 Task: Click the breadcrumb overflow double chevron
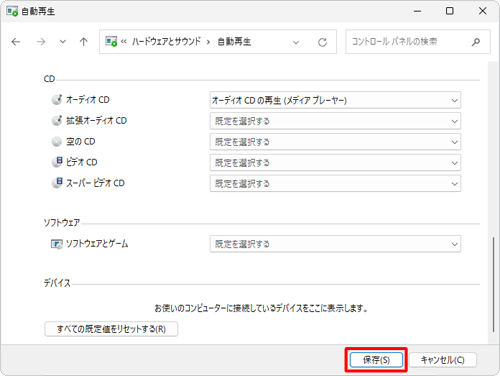(124, 42)
